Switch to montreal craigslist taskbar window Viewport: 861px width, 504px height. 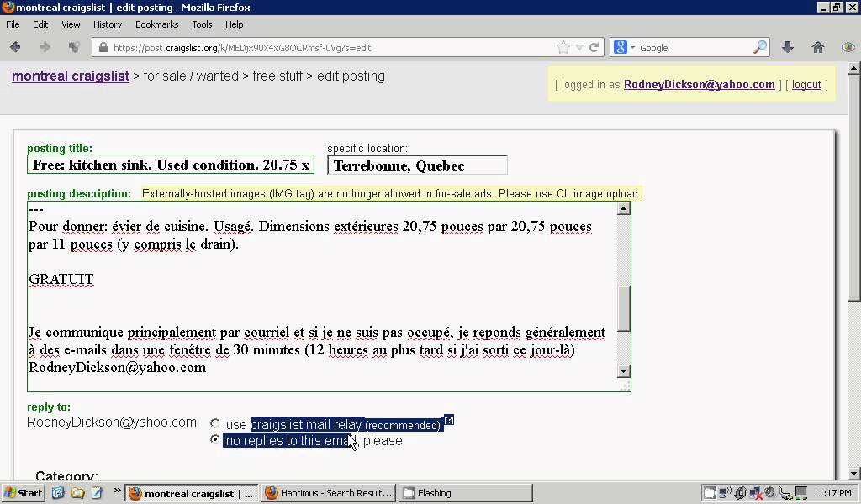[192, 494]
